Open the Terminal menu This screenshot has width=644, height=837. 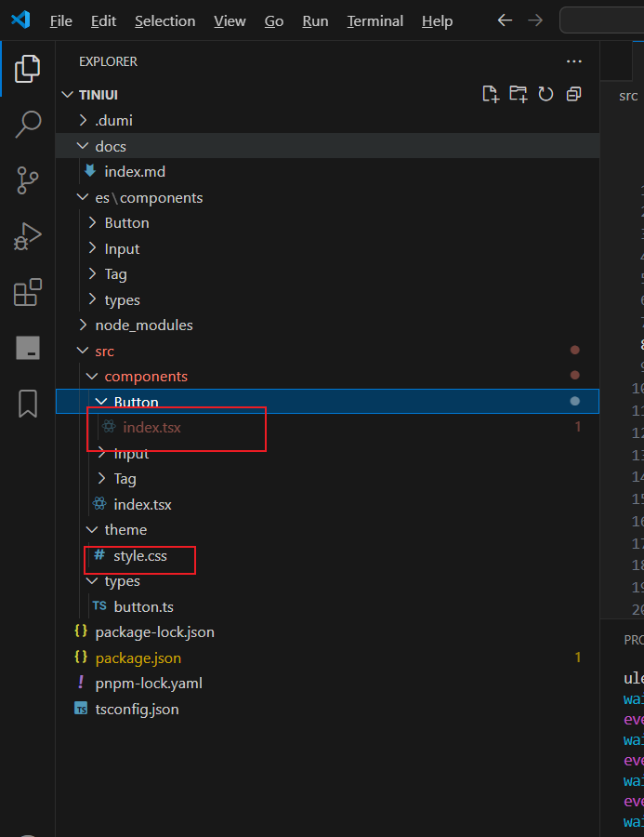(375, 20)
